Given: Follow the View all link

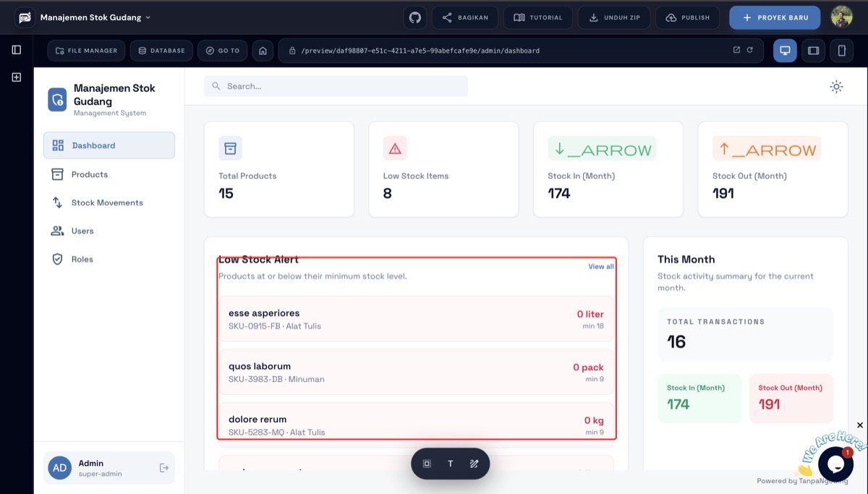Looking at the screenshot, I should [601, 266].
